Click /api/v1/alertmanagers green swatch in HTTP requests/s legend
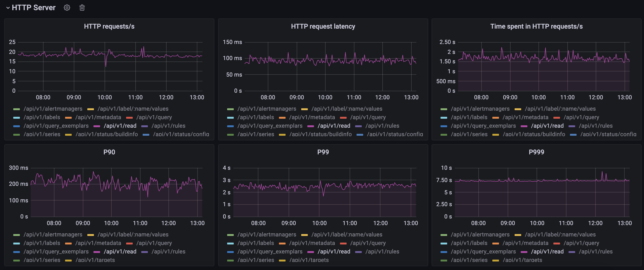The image size is (644, 270). pos(17,109)
